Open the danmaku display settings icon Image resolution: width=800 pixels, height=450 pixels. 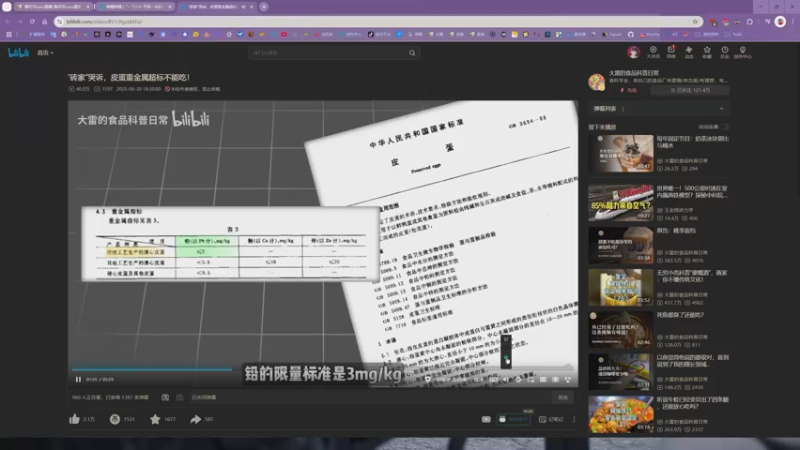(180, 397)
